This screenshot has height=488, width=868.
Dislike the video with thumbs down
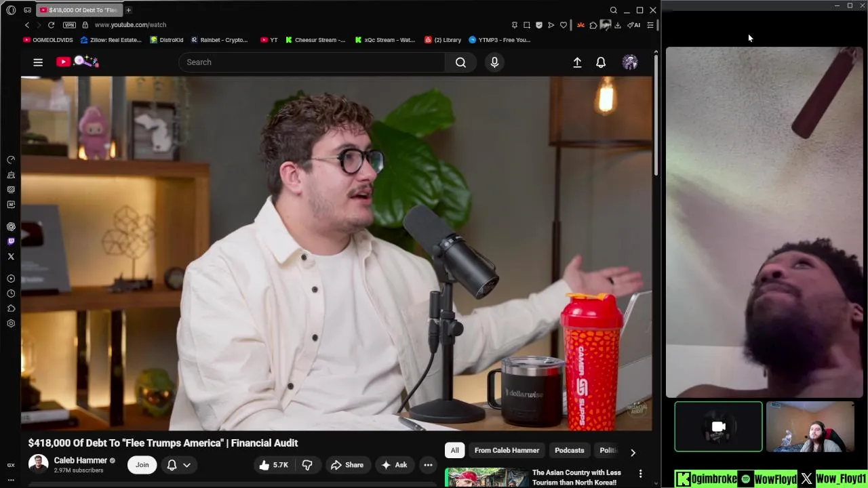pyautogui.click(x=307, y=465)
